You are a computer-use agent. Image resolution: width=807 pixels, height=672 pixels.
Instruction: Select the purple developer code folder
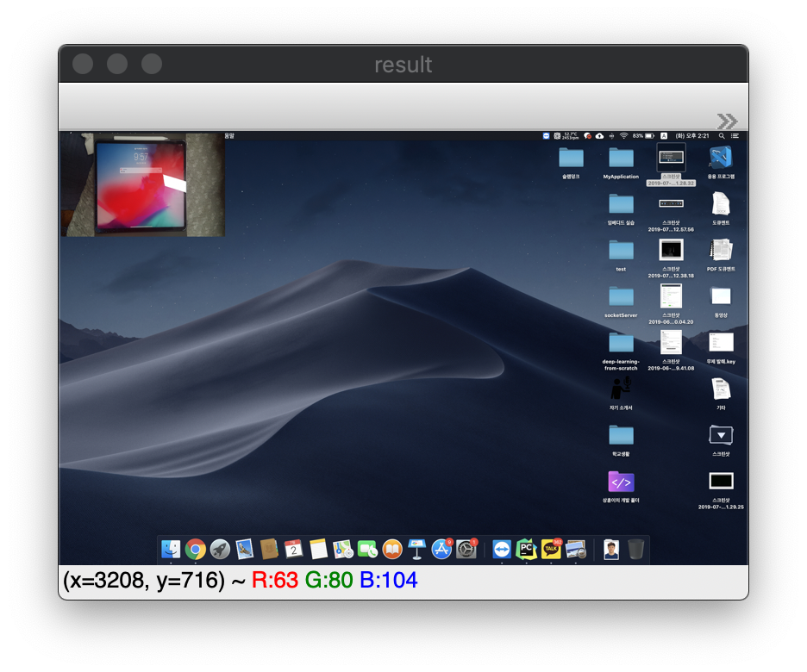coord(621,487)
